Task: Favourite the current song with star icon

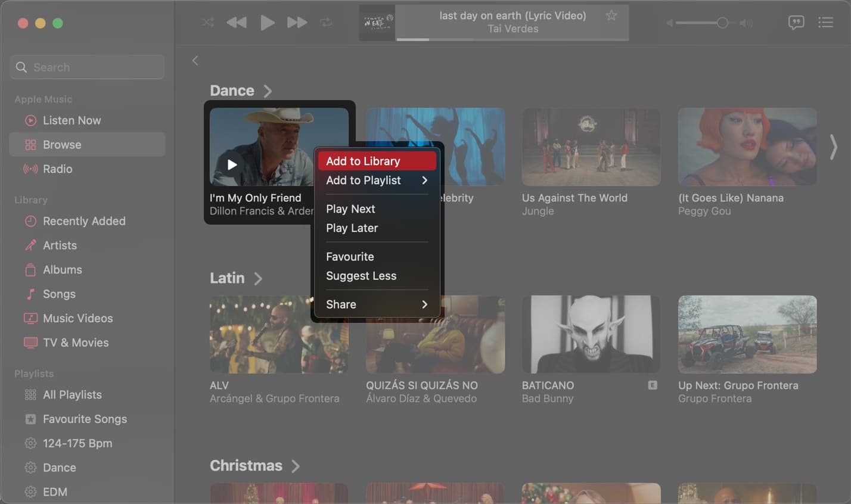Action: tap(611, 15)
